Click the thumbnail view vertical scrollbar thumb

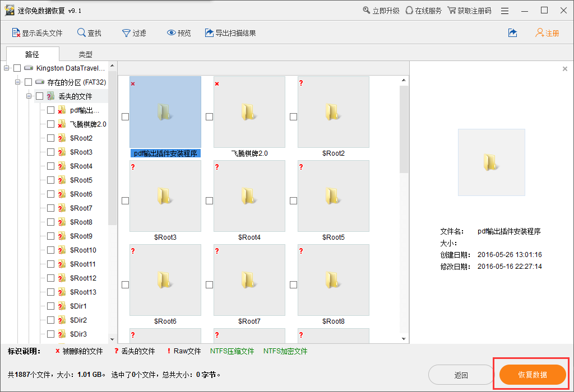(x=404, y=129)
